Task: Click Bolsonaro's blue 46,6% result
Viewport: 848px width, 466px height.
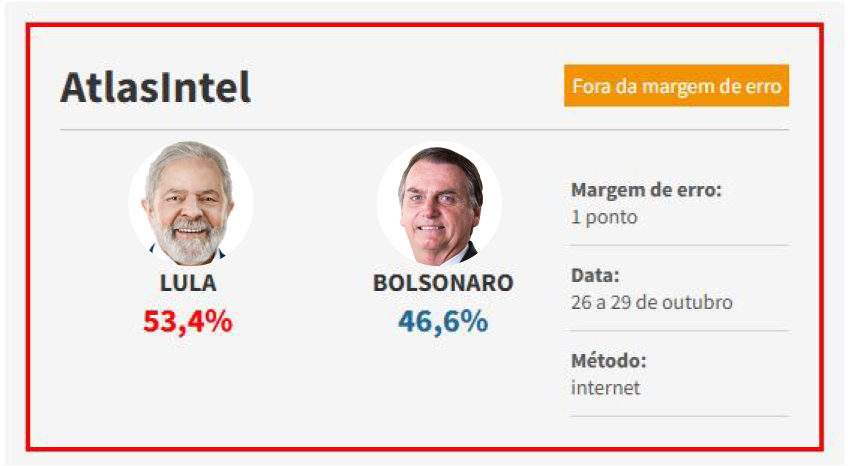Action: pos(443,321)
